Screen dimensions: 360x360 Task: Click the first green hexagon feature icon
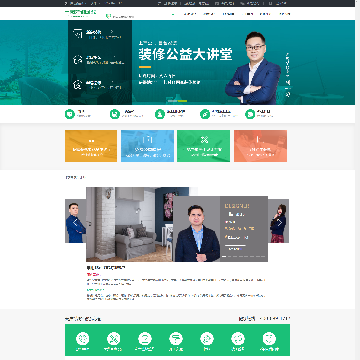coord(70,114)
